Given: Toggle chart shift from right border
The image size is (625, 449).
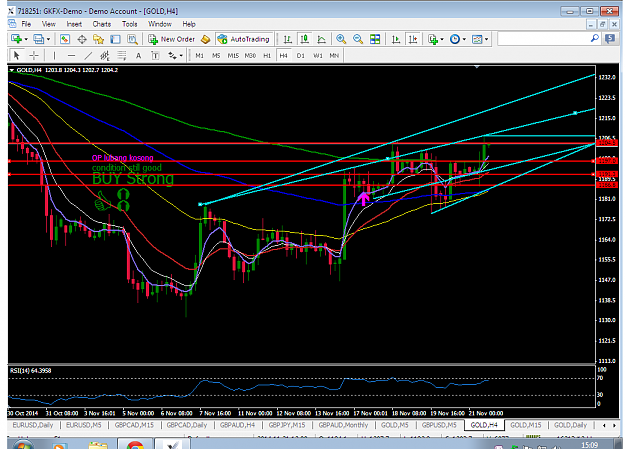Looking at the screenshot, I should click(413, 39).
